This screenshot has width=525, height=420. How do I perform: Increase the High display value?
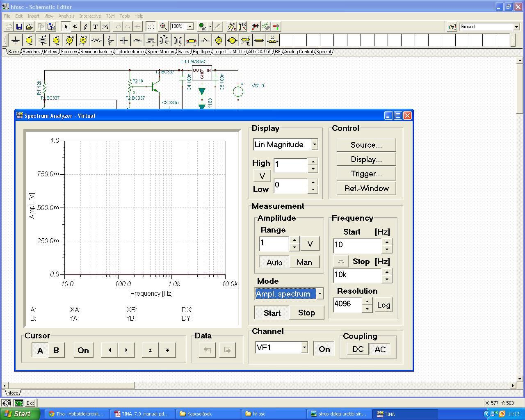pos(313,162)
